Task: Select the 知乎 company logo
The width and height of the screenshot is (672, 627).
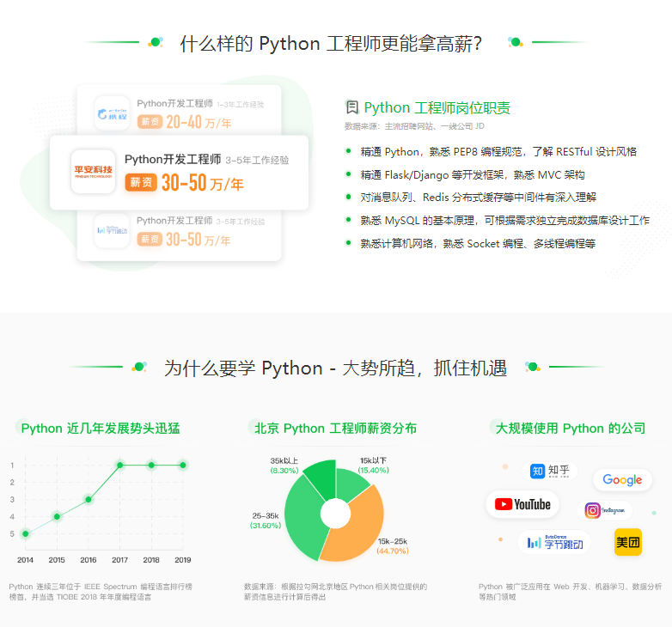Action: point(550,471)
